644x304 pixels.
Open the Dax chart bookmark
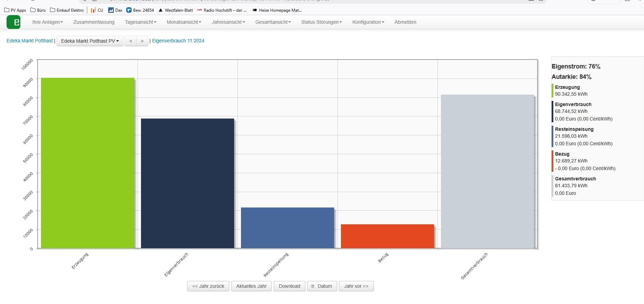coord(115,10)
